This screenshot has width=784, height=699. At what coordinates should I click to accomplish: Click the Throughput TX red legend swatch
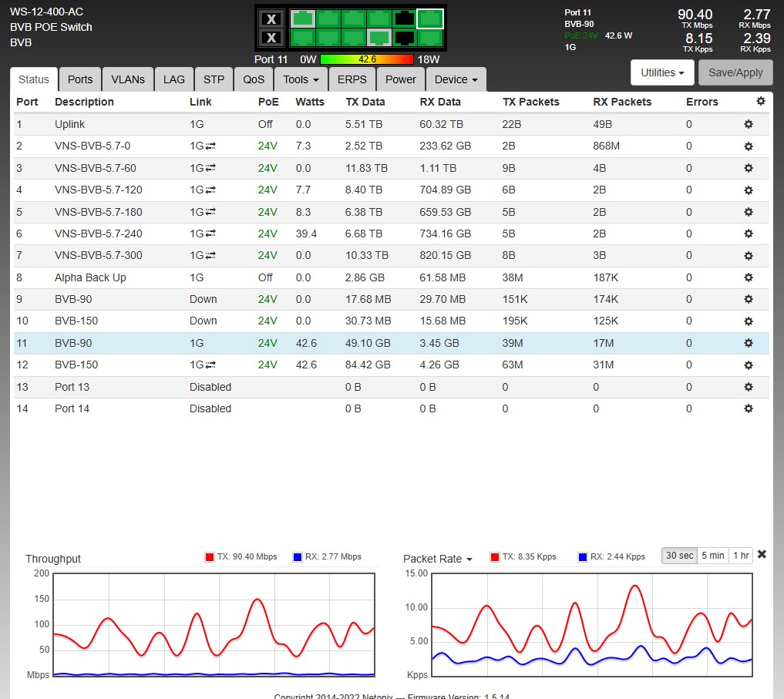209,557
